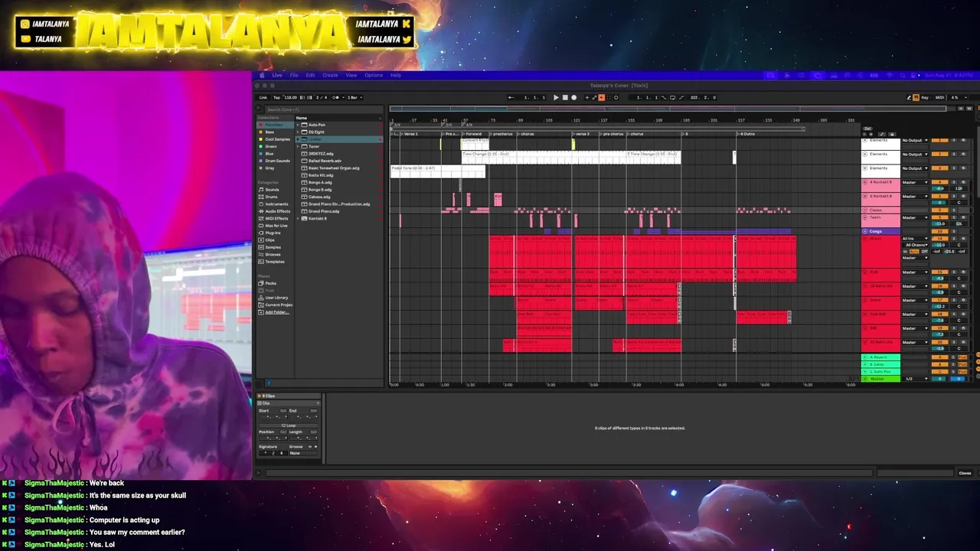The height and width of the screenshot is (551, 980).
Task: Toggle the Draw Mode pencil icon
Action: pyautogui.click(x=909, y=97)
